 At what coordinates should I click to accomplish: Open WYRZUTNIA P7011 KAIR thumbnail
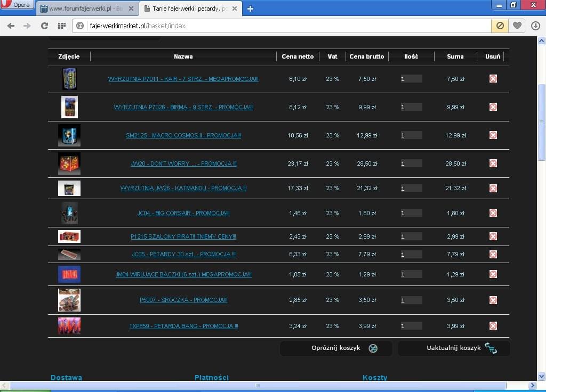69,79
